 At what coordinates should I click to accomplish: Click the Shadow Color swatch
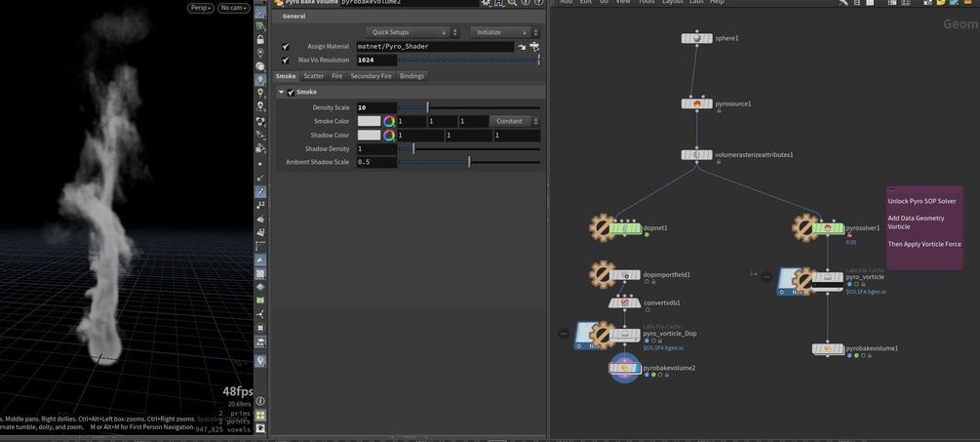pos(369,135)
